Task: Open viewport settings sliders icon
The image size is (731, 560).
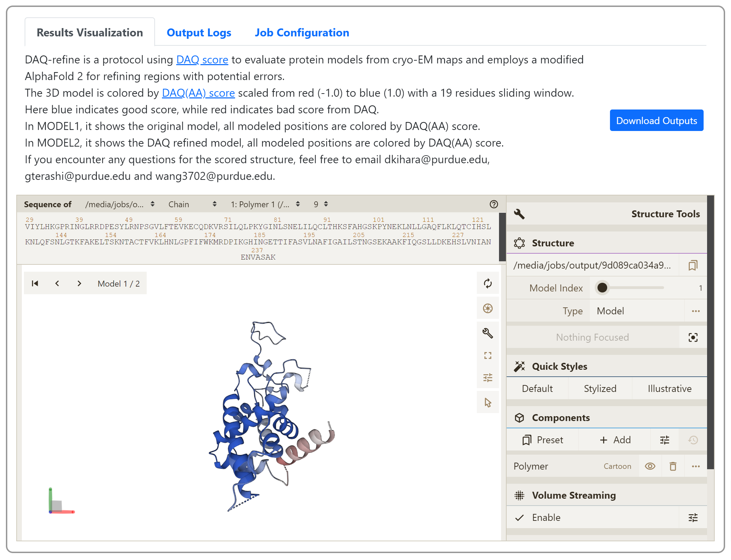Action: tap(488, 377)
